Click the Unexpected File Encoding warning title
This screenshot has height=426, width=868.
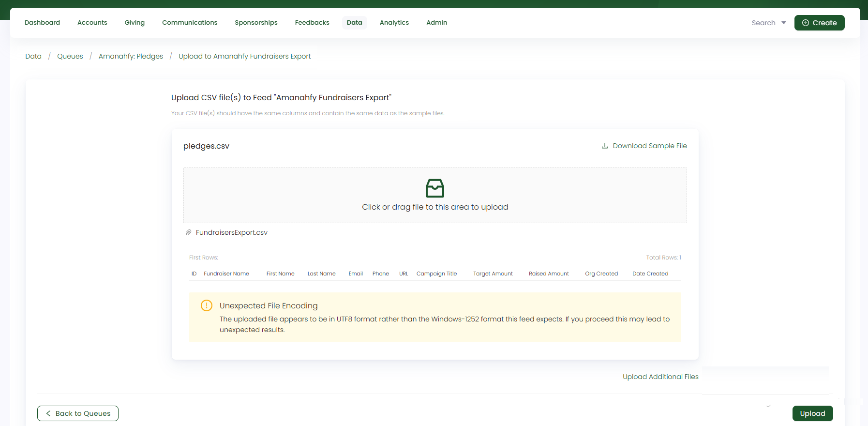(269, 306)
